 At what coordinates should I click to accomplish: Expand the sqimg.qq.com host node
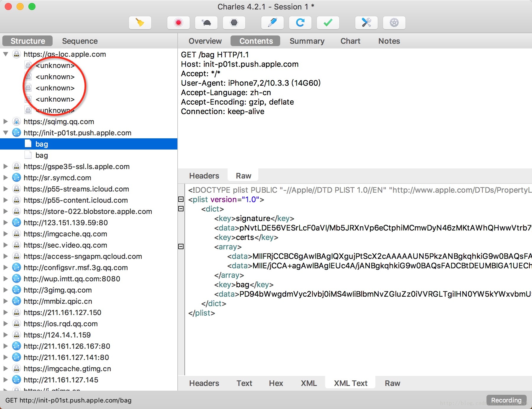[x=5, y=121]
